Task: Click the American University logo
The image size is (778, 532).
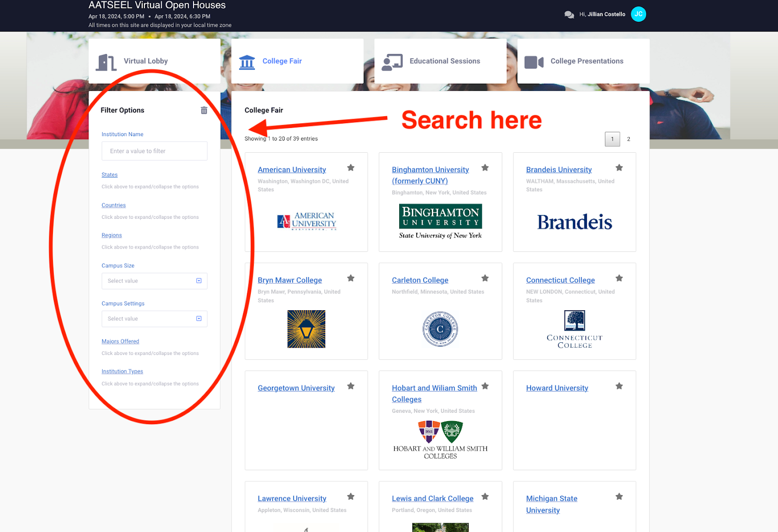Action: click(306, 221)
